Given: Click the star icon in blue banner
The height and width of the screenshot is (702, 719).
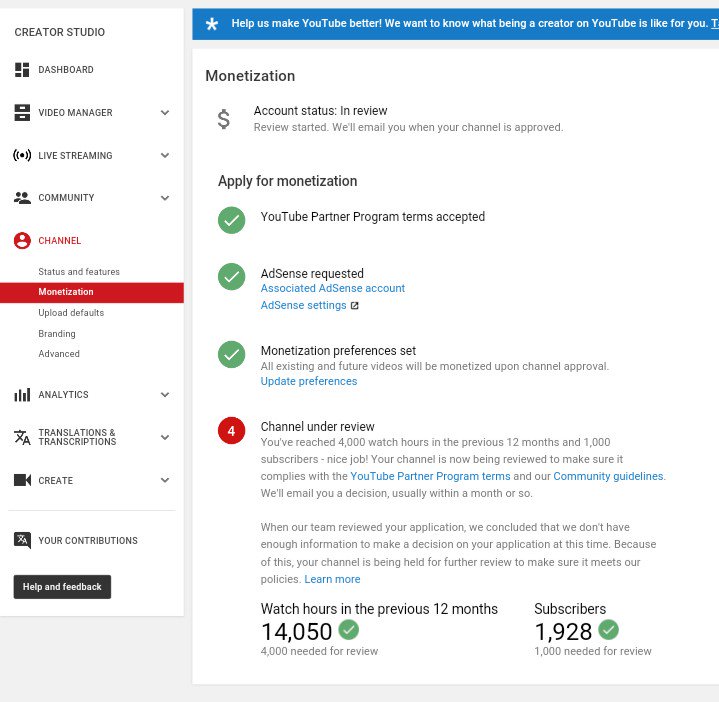Looking at the screenshot, I should [212, 24].
